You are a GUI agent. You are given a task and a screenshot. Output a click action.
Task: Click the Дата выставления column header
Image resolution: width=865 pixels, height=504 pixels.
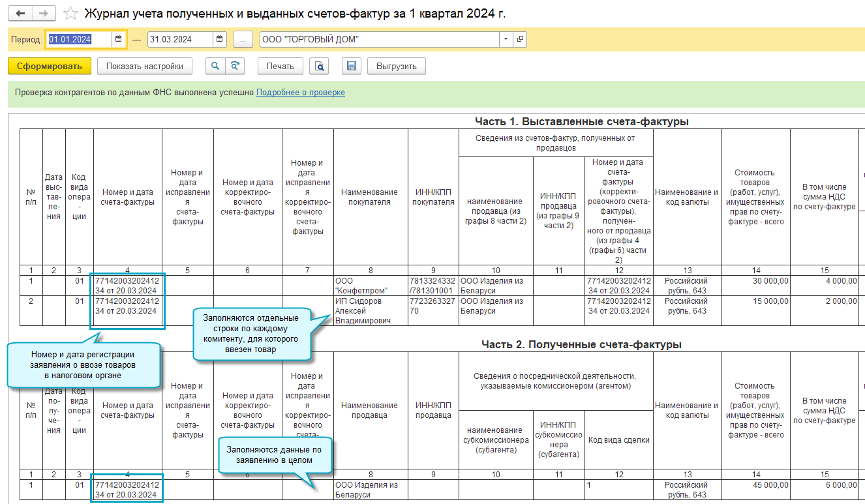54,197
